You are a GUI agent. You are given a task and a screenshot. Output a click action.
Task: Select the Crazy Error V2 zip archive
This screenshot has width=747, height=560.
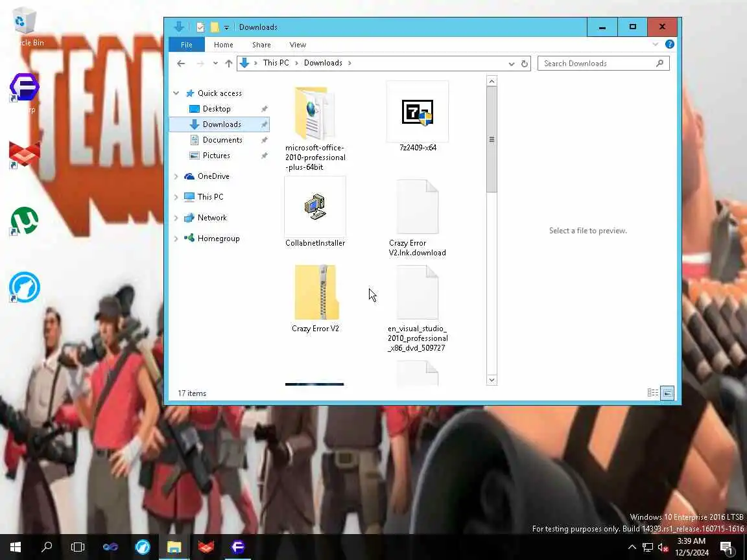click(x=315, y=299)
